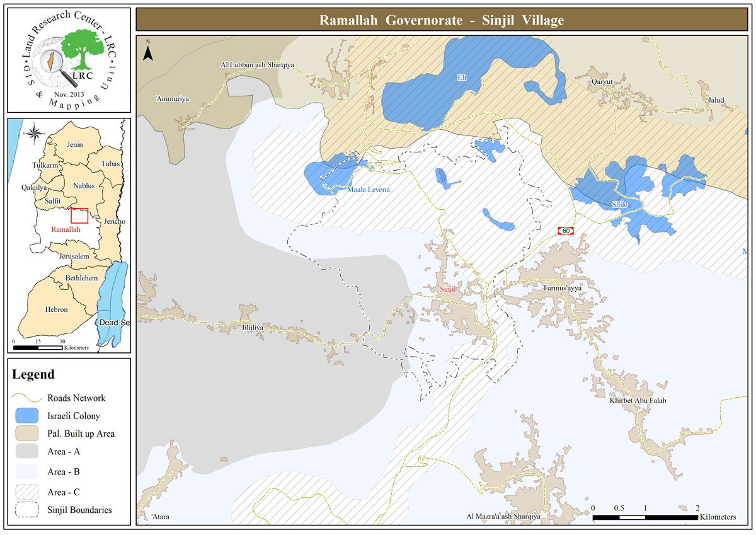Click the Eli settlement label
Image resolution: width=756 pixels, height=535 pixels.
click(x=462, y=78)
